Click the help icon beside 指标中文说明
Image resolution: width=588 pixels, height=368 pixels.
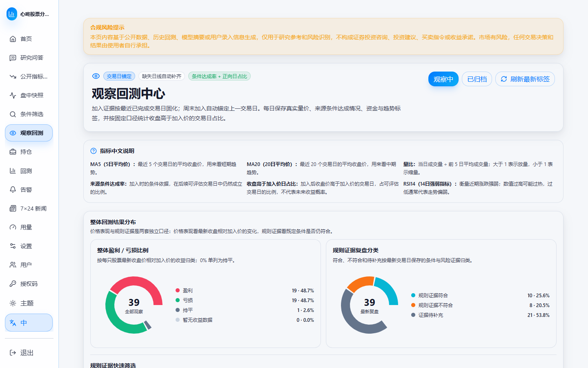94,151
